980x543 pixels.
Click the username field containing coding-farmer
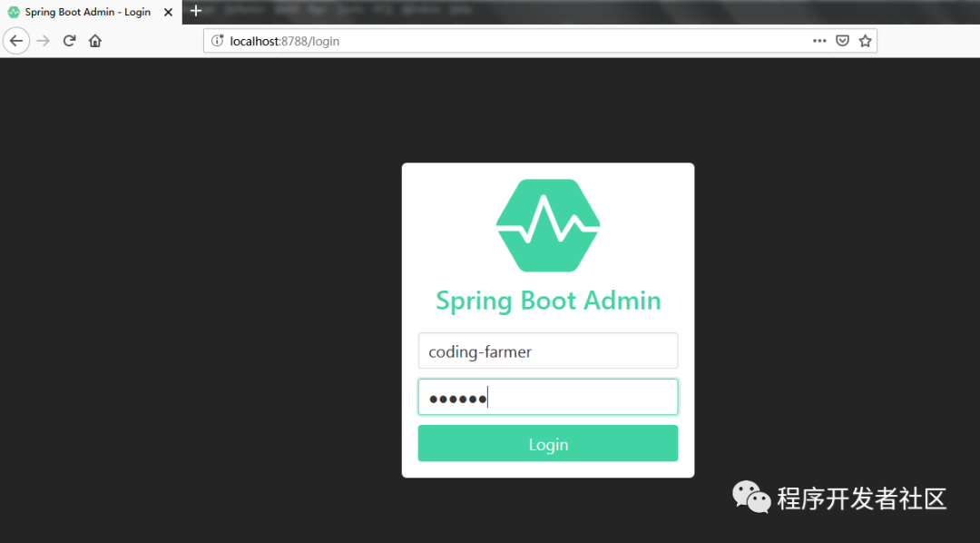coord(548,350)
